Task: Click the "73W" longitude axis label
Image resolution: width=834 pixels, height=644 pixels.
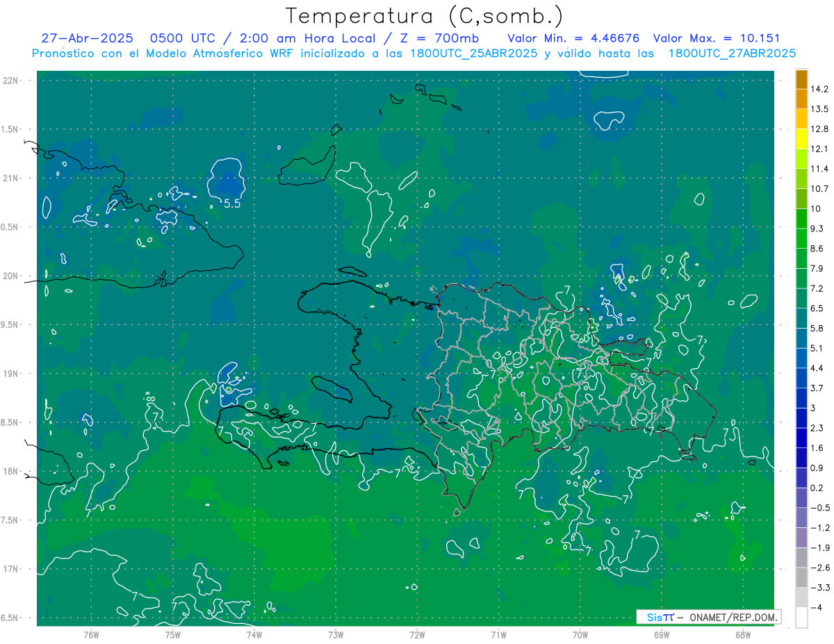Action: 336,635
